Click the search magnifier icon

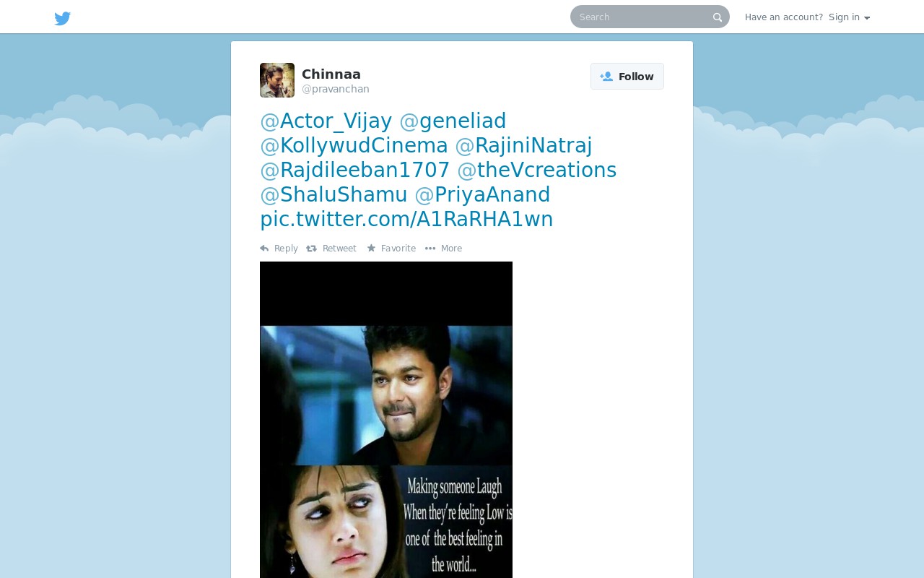(x=718, y=17)
